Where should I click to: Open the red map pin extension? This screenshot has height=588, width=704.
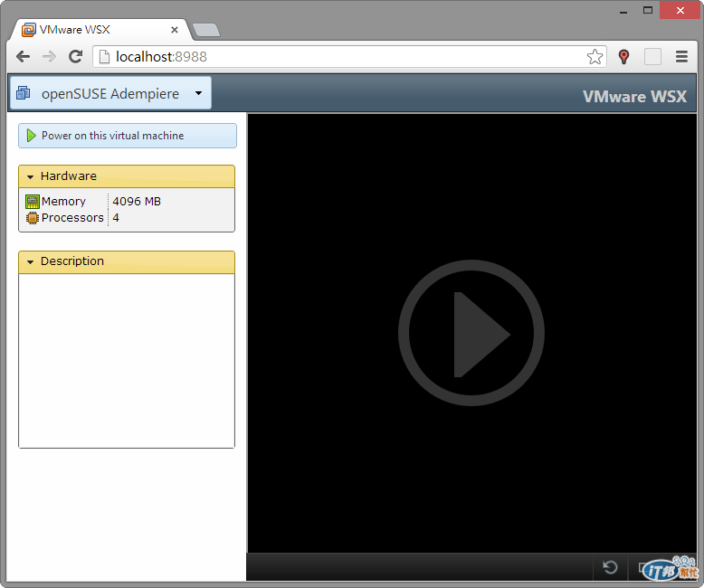[623, 57]
